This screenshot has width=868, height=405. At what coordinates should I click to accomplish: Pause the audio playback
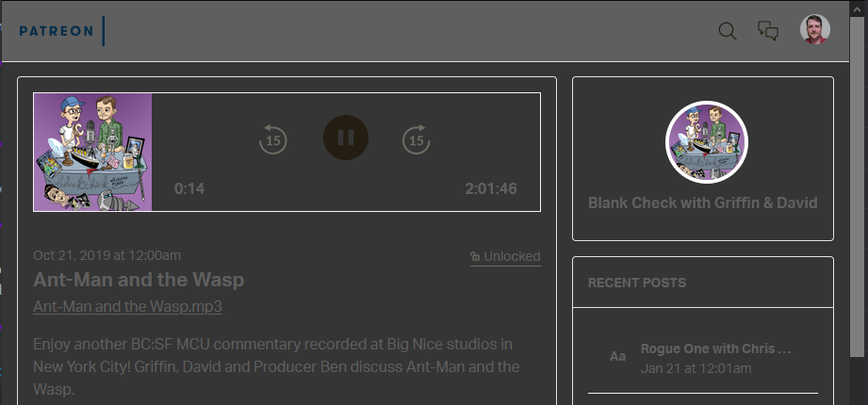coord(346,138)
